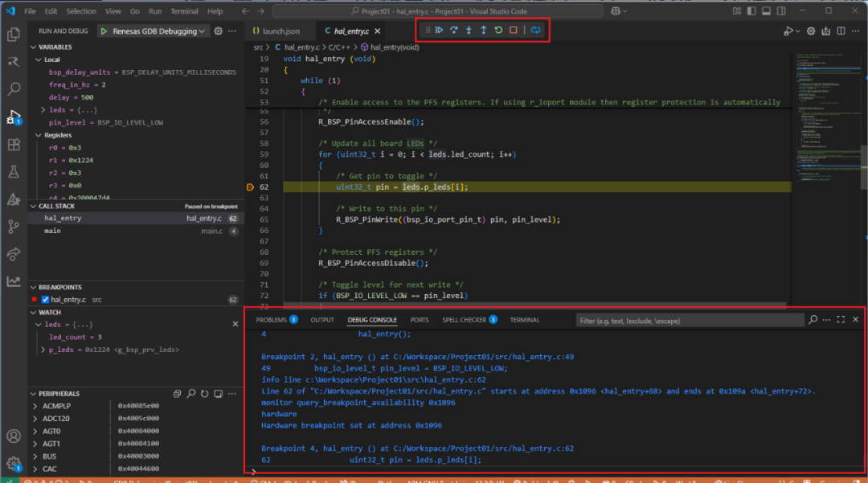Click Continue in the debug toolbar

click(x=440, y=30)
